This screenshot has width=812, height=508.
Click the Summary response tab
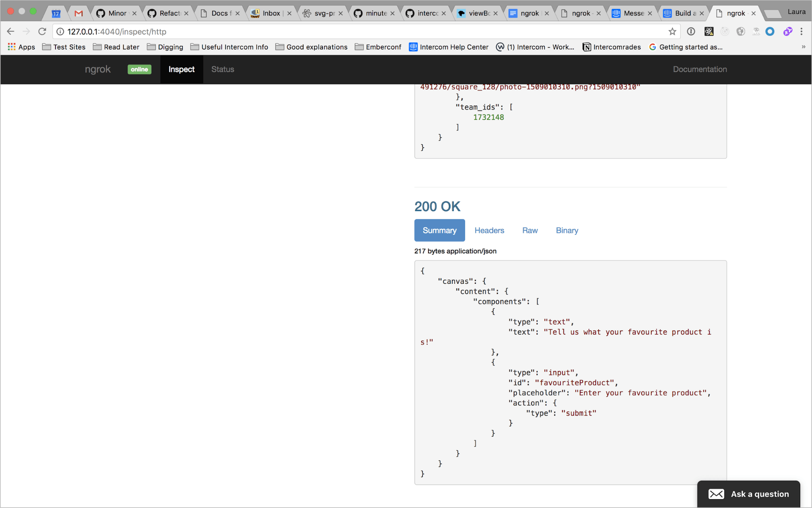pos(439,230)
